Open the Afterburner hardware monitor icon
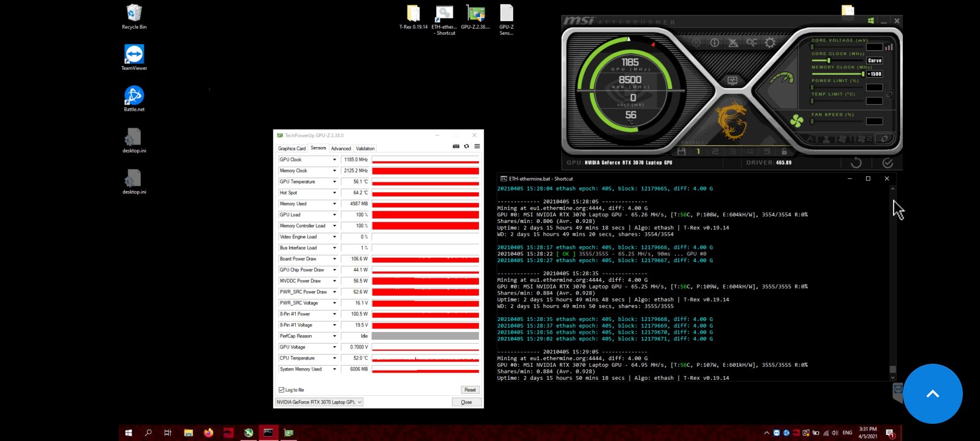The image size is (980, 441). point(733,80)
